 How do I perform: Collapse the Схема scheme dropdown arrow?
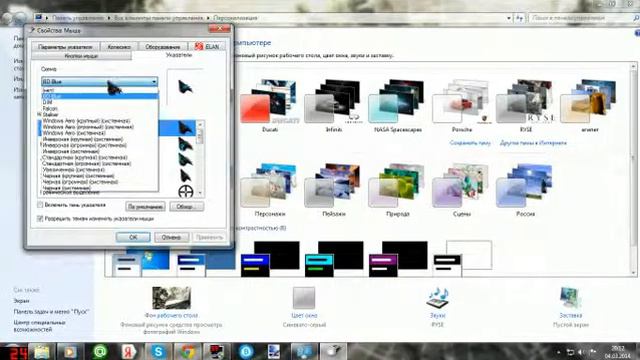154,82
